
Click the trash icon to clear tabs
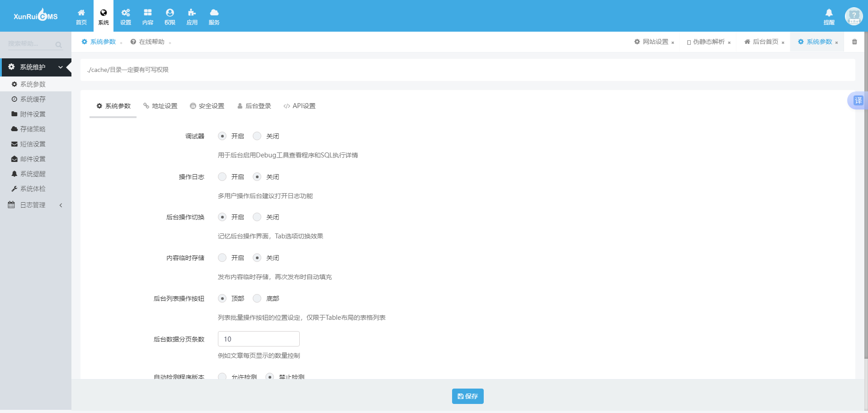(x=854, y=42)
